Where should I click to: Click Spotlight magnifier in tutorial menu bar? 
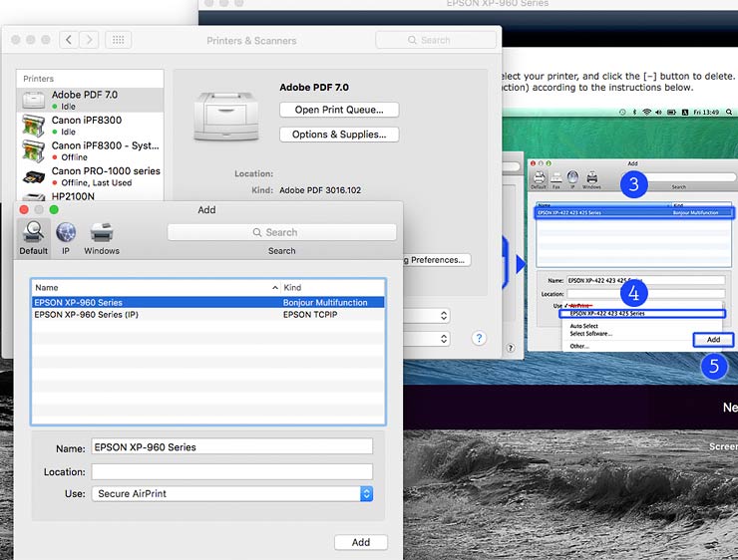[x=729, y=112]
